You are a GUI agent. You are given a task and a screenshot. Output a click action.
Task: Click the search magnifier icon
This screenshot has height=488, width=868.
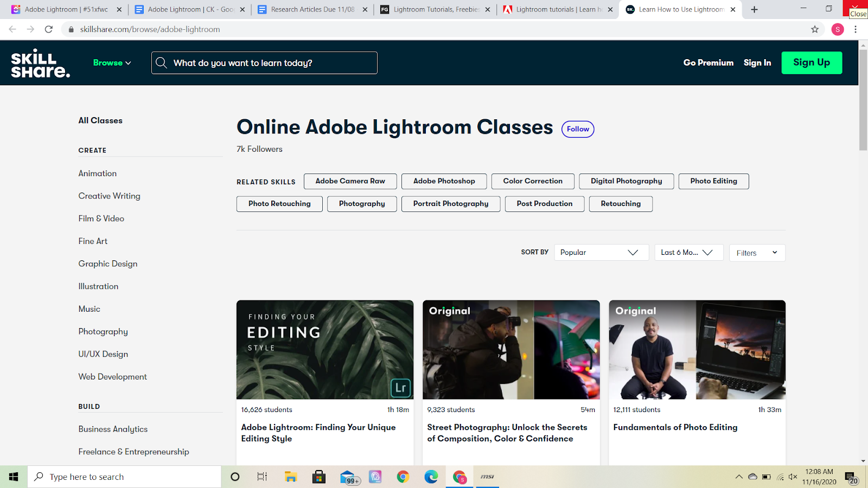[161, 63]
